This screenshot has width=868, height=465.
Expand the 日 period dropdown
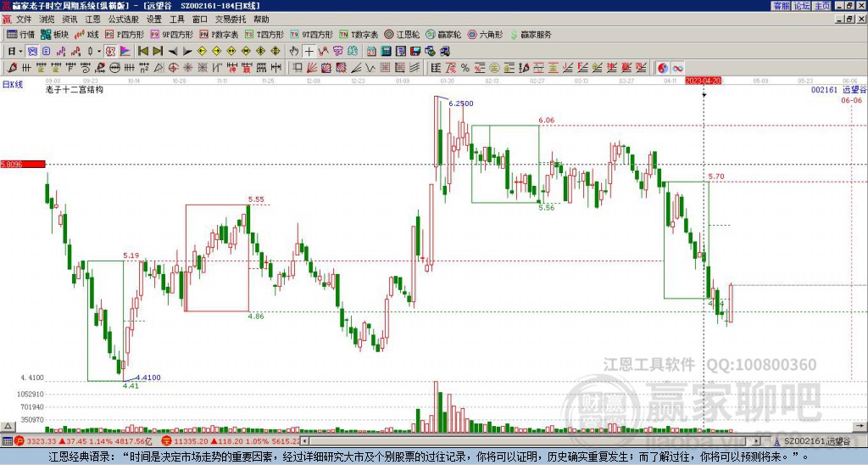tap(15, 52)
